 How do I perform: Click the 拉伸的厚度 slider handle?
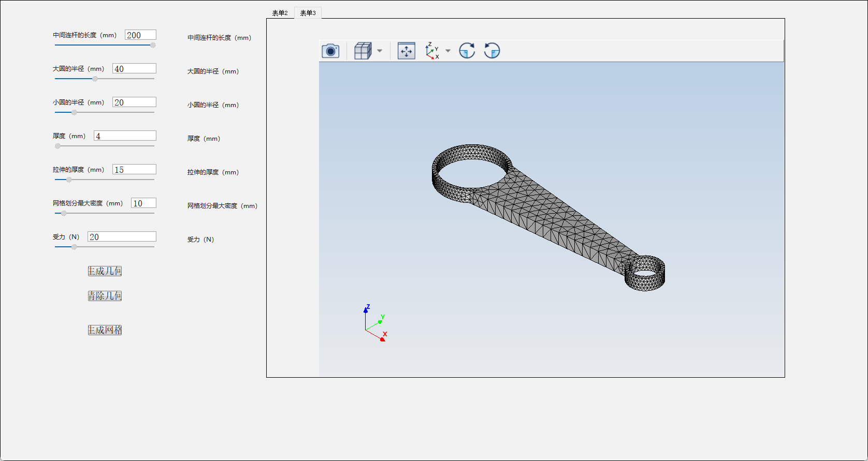(69, 180)
